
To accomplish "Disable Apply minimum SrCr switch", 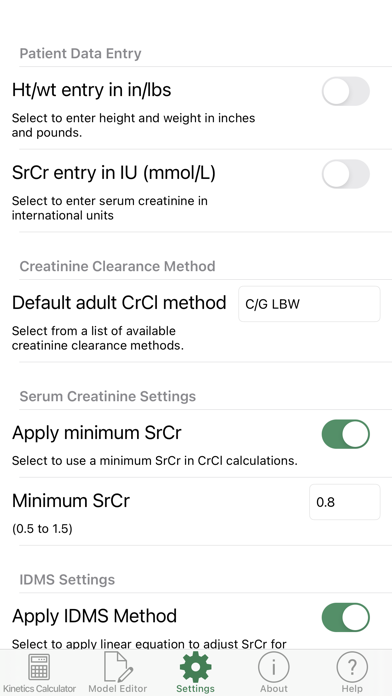I will tap(345, 434).
